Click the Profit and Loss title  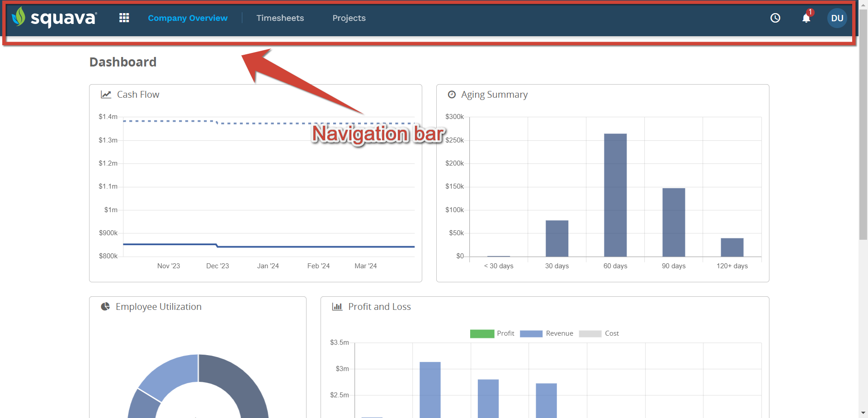coord(379,307)
